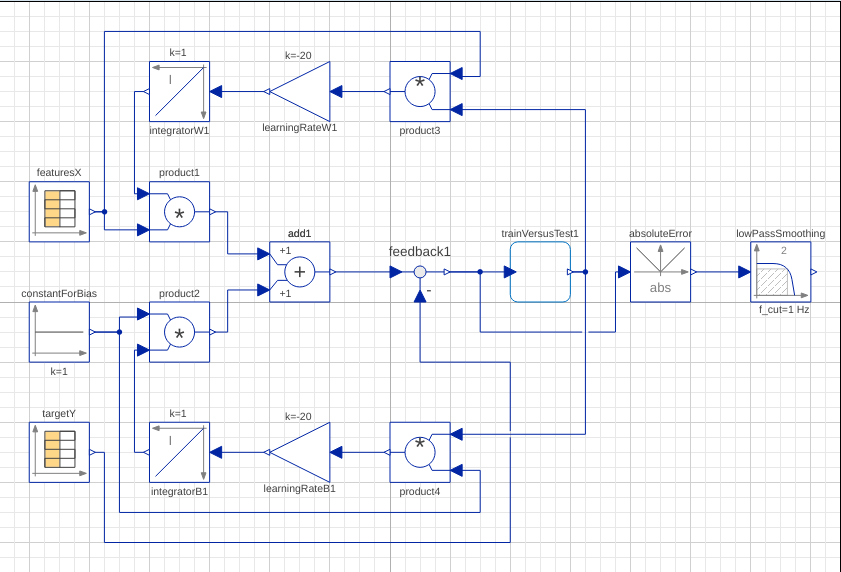
Task: Click the learningRateW1 gain triangle
Action: pyautogui.click(x=300, y=92)
